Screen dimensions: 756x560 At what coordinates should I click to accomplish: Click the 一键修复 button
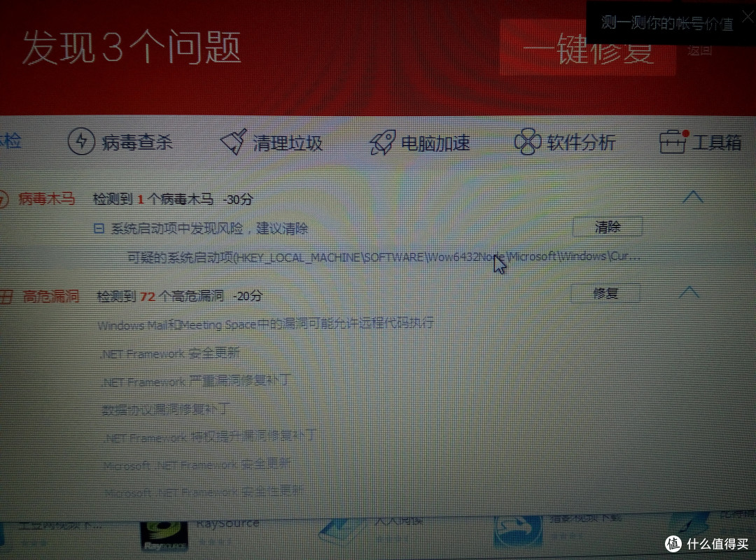coord(587,48)
